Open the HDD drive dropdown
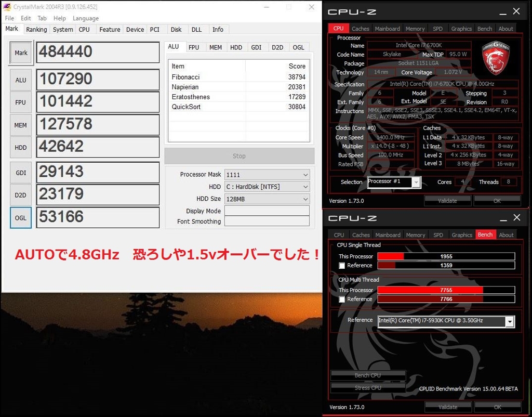Screen dimensions: 532x417 pyautogui.click(x=267, y=187)
